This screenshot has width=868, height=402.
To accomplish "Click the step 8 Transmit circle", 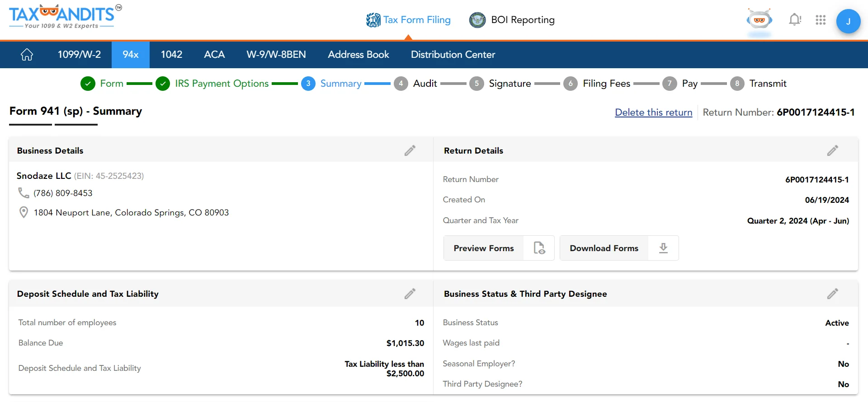I will [x=737, y=84].
